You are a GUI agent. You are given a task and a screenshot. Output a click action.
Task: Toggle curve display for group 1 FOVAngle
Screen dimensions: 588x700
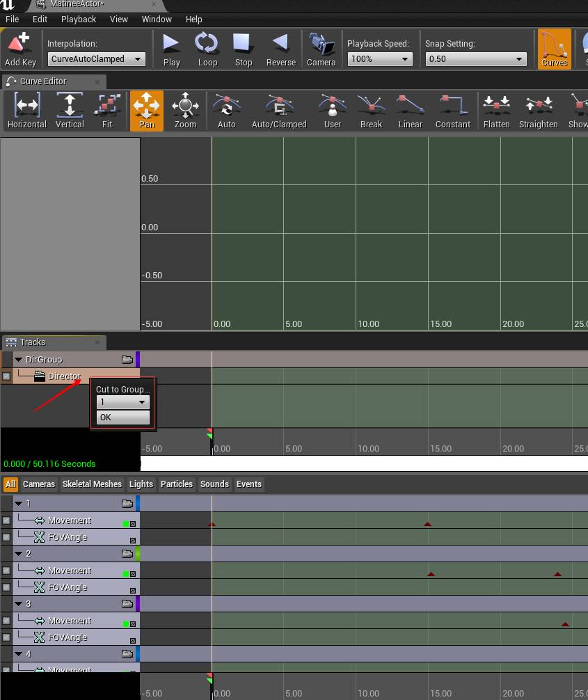point(133,541)
